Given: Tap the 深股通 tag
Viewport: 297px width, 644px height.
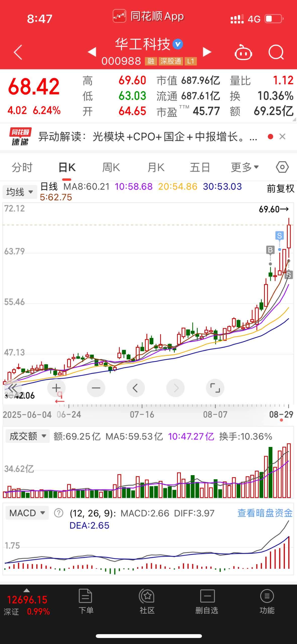Looking at the screenshot, I should (x=171, y=61).
